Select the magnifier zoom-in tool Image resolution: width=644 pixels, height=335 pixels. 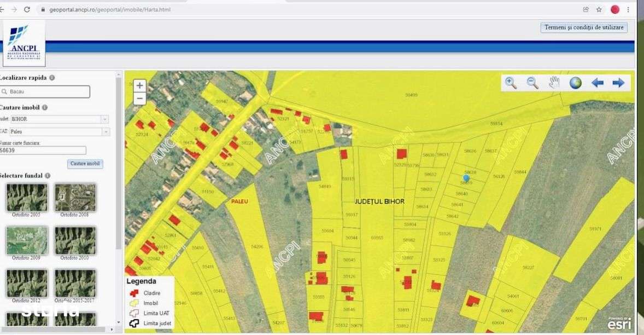click(511, 83)
